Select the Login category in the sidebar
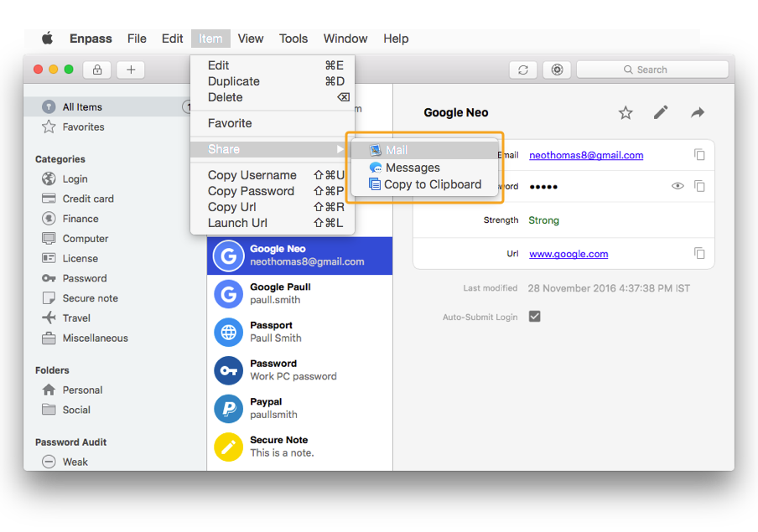 [74, 178]
